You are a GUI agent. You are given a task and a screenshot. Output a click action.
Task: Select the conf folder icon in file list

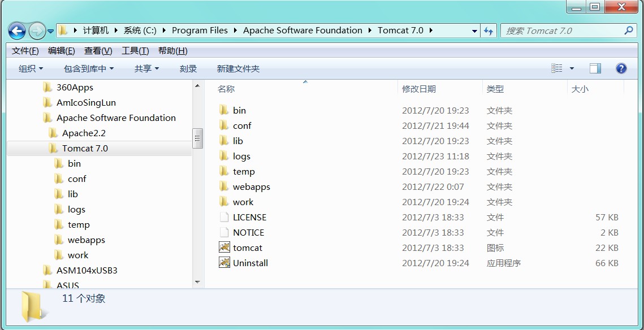224,125
